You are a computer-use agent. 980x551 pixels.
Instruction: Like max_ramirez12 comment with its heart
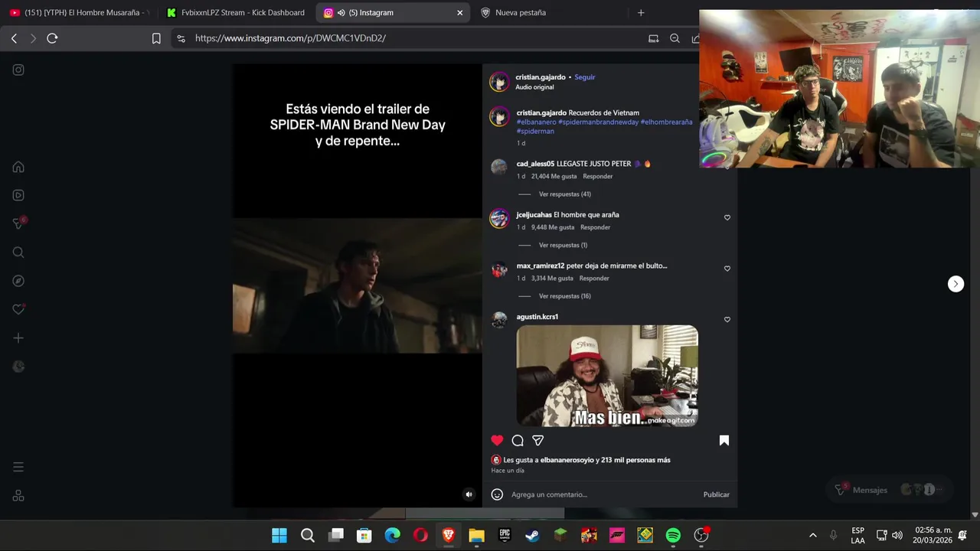point(727,269)
